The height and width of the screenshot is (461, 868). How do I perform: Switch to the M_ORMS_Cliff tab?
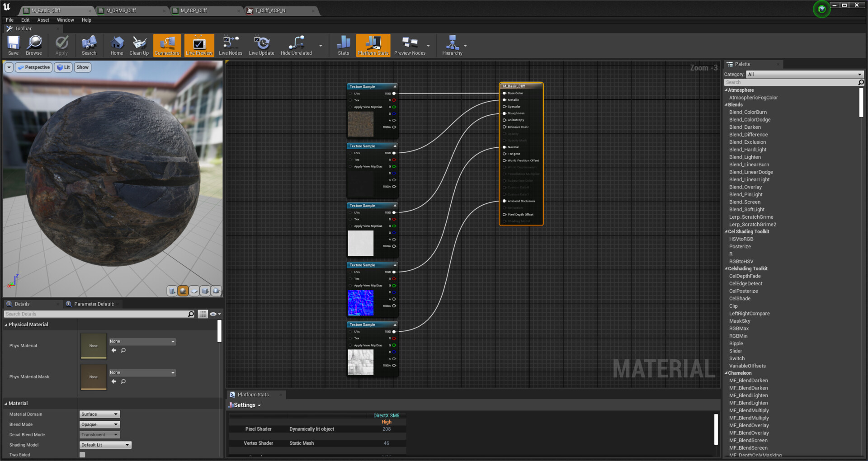(x=121, y=10)
